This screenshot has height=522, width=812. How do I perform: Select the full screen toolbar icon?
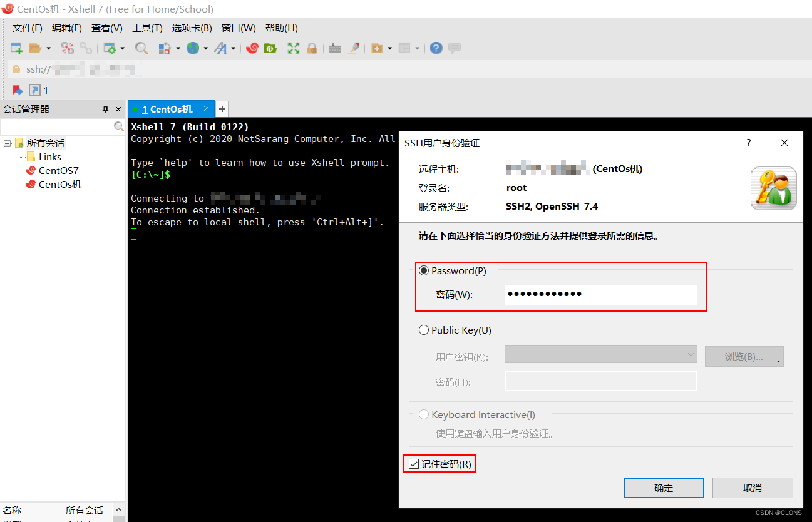293,48
